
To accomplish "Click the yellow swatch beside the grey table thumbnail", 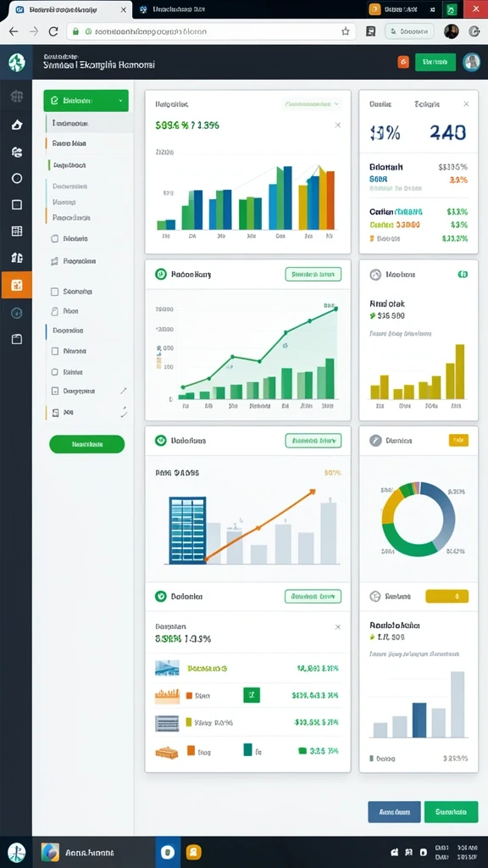I will 189,722.
